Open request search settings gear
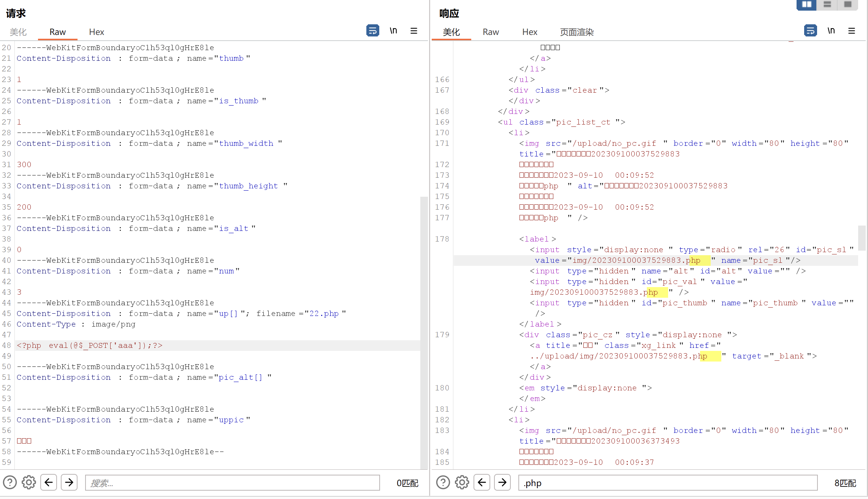 (x=29, y=483)
